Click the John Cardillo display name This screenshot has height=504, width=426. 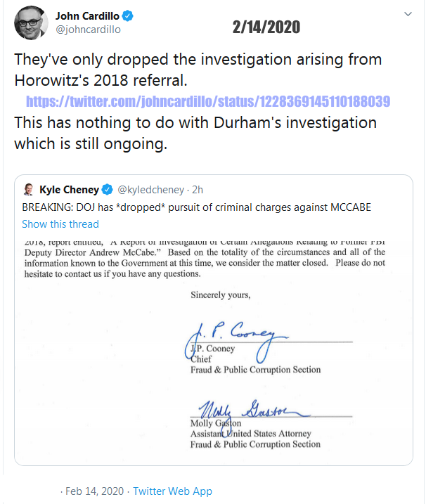pyautogui.click(x=85, y=15)
